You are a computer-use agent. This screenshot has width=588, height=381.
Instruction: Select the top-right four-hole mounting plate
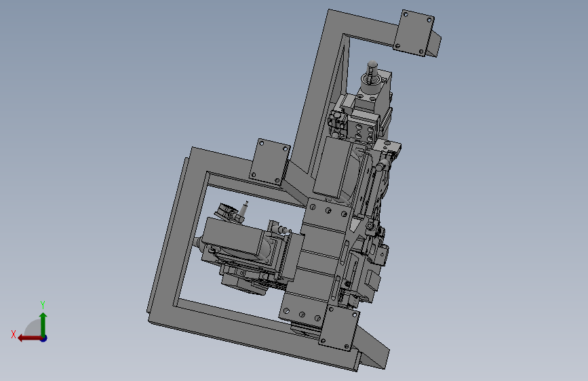coord(414,33)
